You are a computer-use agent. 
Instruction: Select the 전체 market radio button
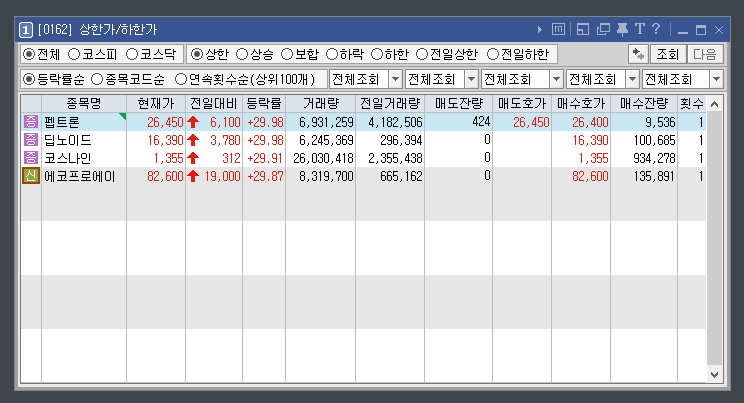[x=29, y=54]
